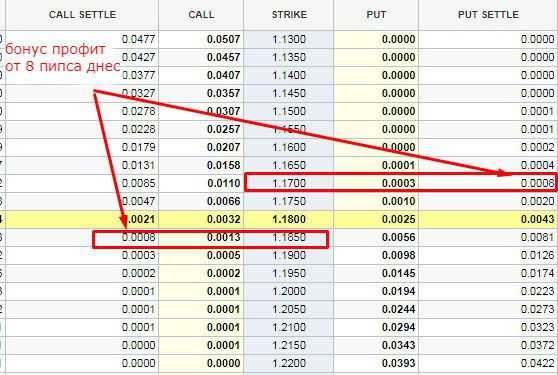Select the 1.2050 strike cell
This screenshot has height=375, width=558.
tap(289, 309)
